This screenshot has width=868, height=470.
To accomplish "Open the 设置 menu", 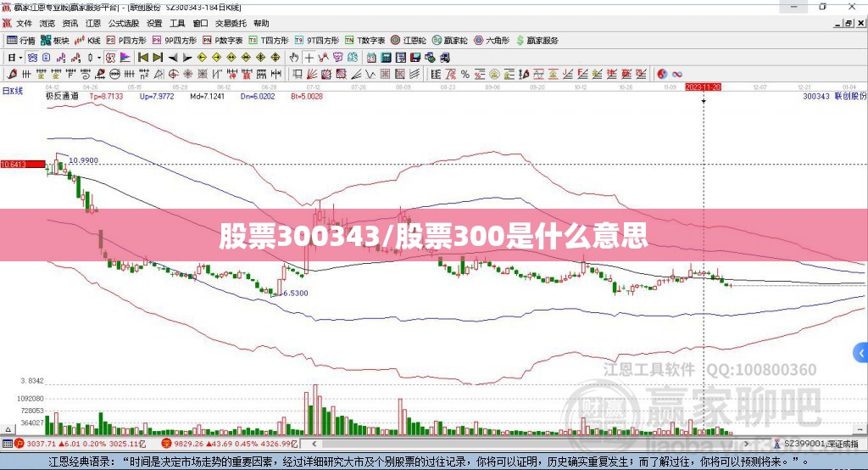I will point(154,23).
